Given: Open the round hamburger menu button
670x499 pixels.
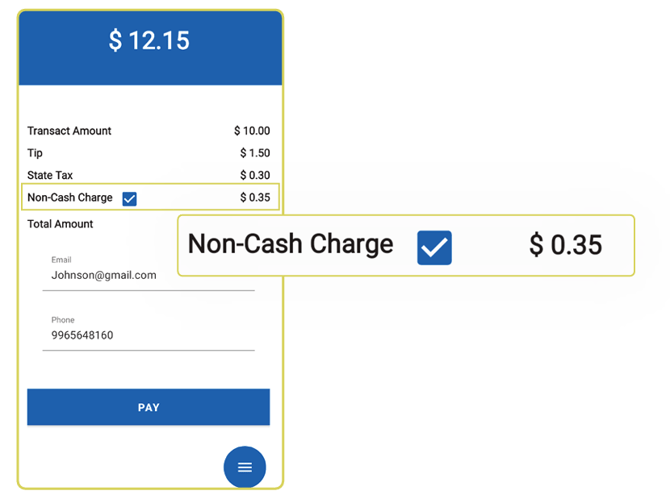Looking at the screenshot, I should (245, 467).
